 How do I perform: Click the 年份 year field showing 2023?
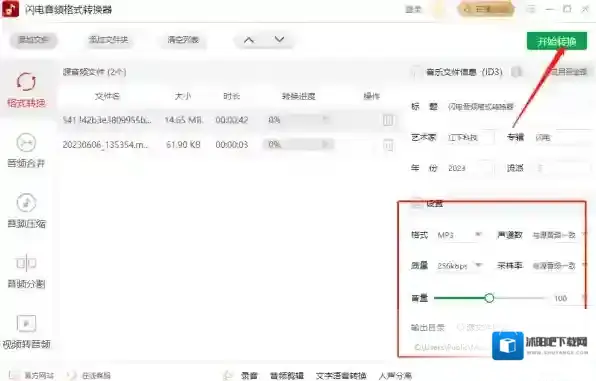[x=470, y=168]
